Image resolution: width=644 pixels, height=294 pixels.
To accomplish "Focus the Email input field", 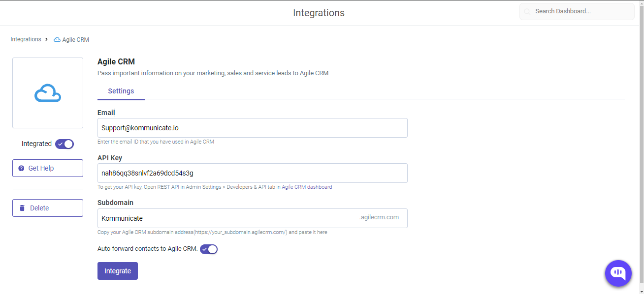I will click(x=253, y=128).
